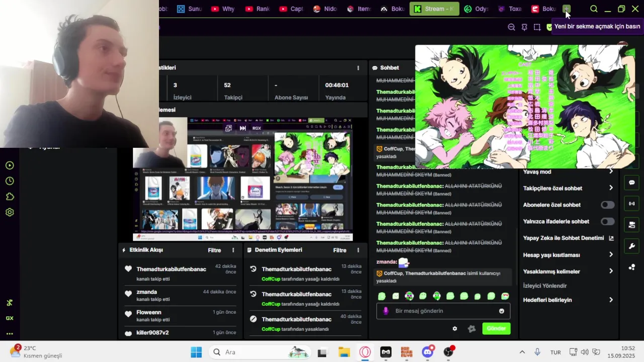644x362 pixels.
Task: Click Filtre in Denetim Eylemleri panel
Action: (x=340, y=250)
